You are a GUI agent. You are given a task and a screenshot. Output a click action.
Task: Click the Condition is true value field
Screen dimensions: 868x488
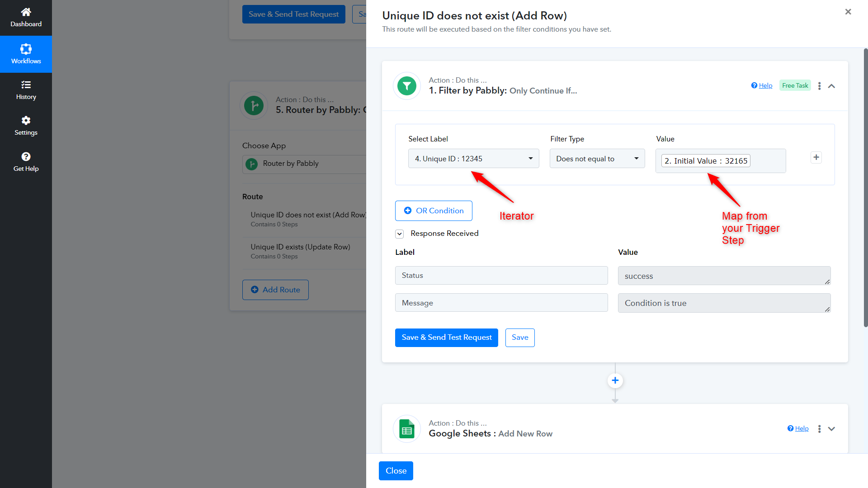pyautogui.click(x=724, y=303)
